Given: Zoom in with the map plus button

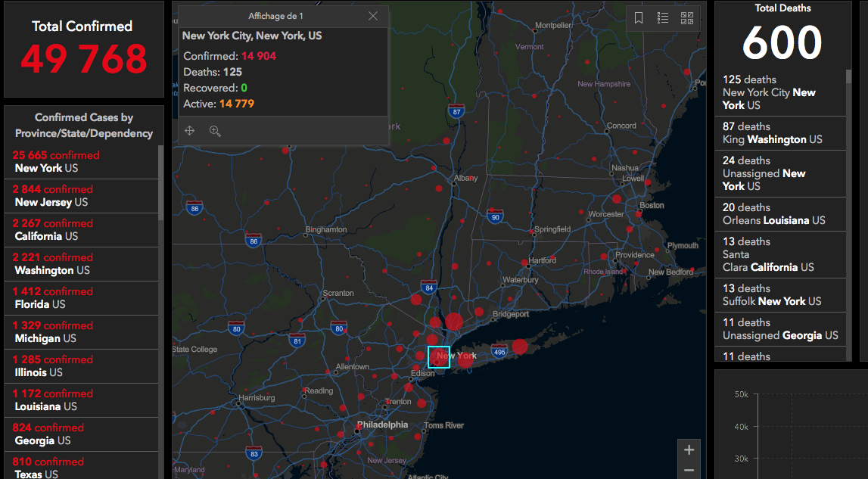Looking at the screenshot, I should pyautogui.click(x=689, y=450).
